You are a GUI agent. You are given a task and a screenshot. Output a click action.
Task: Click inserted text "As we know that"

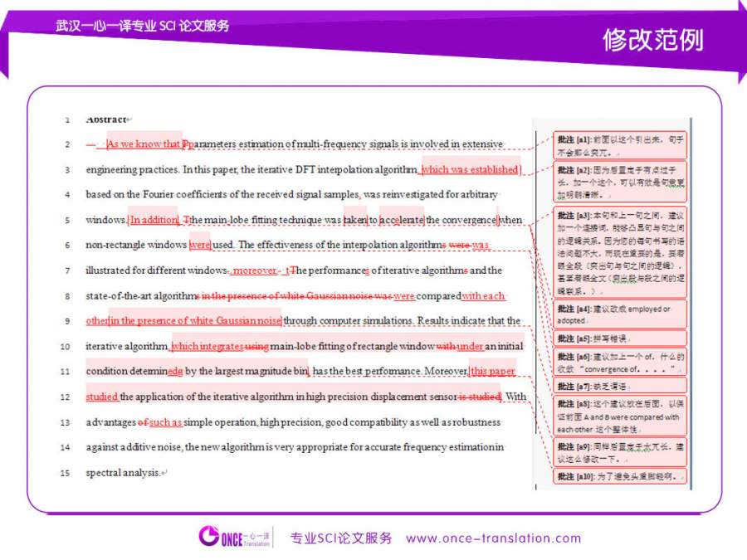pyautogui.click(x=144, y=144)
